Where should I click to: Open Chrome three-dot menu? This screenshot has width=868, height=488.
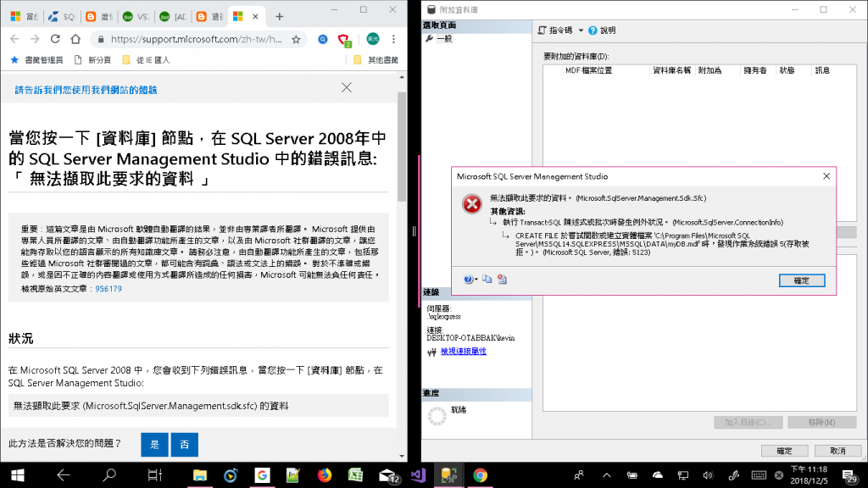(x=393, y=39)
